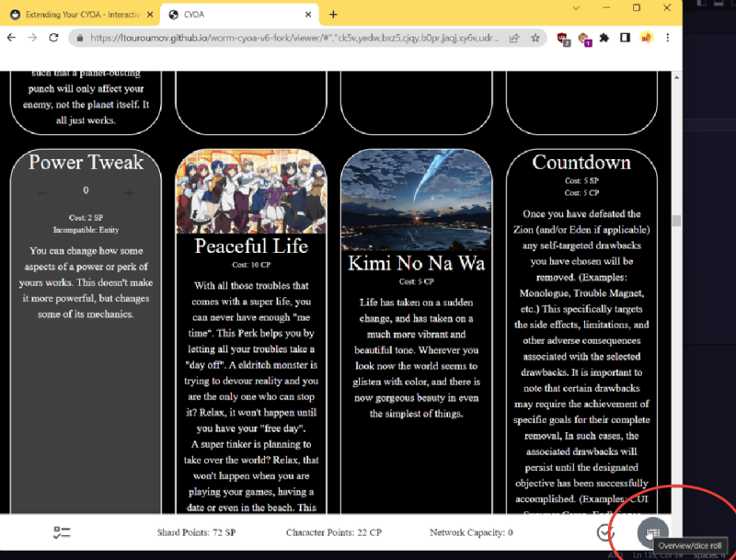This screenshot has height=560, width=736.
Task: Bookmark this page with the star icon
Action: pos(535,38)
